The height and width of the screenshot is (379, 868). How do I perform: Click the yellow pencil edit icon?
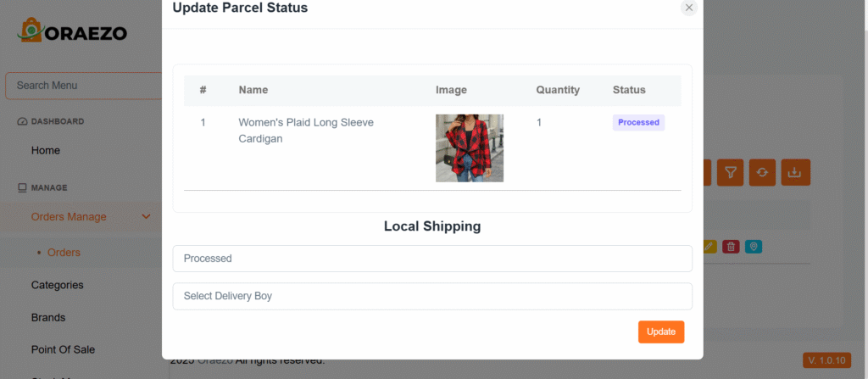coord(709,247)
